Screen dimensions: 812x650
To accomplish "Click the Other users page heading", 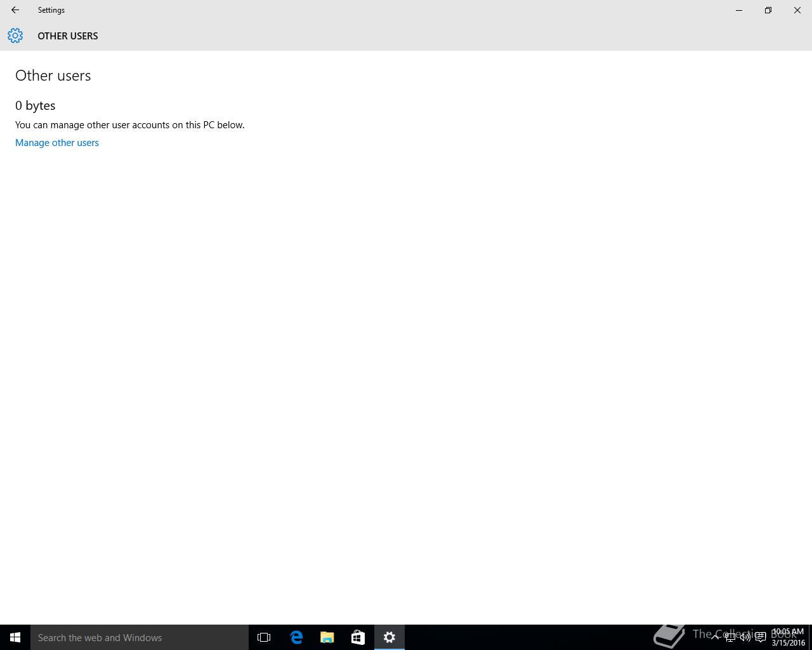I will (53, 76).
